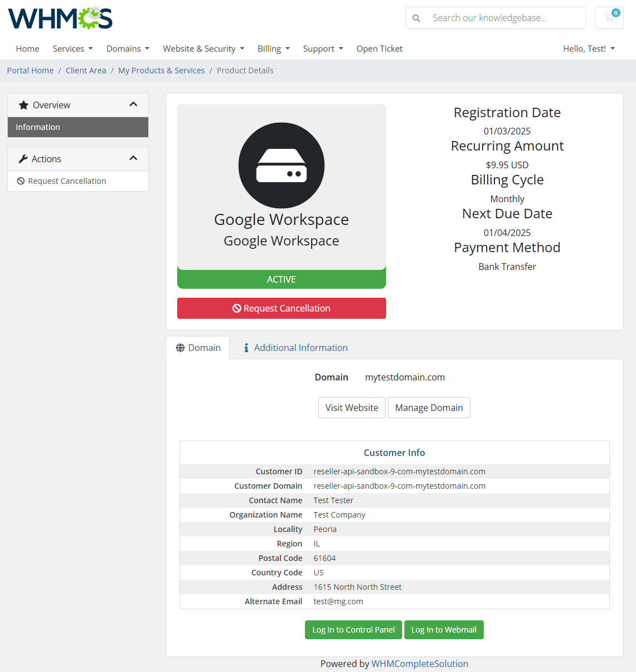The height and width of the screenshot is (672, 636).
Task: Open the shopping cart icon
Action: pos(609,17)
